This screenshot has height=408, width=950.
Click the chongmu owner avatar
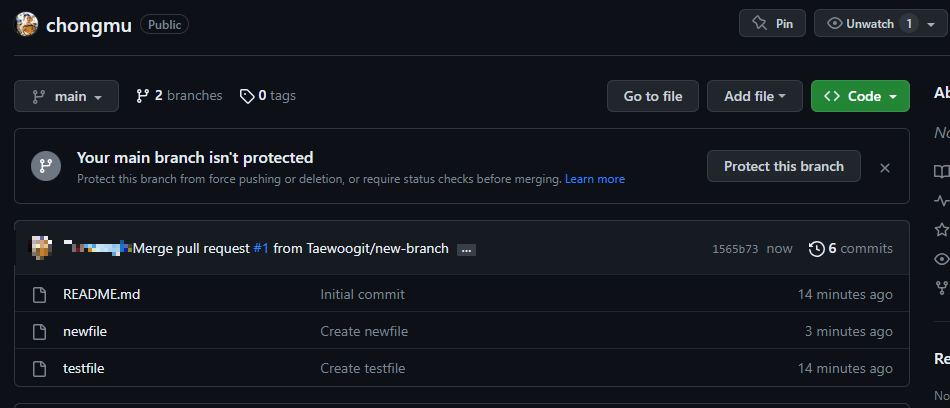point(26,24)
